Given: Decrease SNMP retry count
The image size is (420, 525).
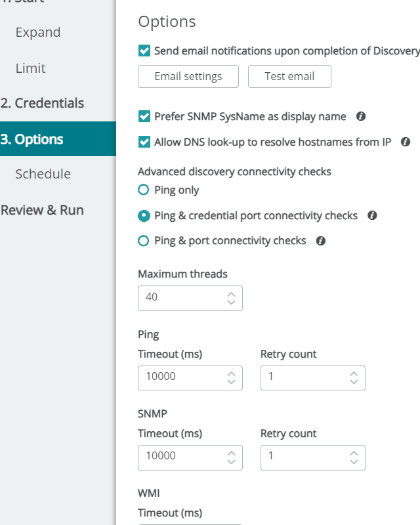Looking at the screenshot, I should click(x=354, y=461).
